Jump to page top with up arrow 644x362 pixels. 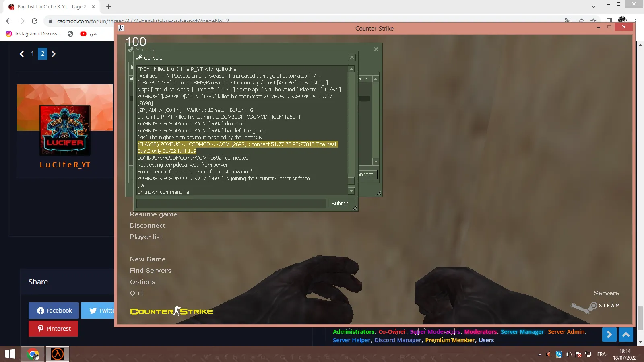(x=626, y=335)
